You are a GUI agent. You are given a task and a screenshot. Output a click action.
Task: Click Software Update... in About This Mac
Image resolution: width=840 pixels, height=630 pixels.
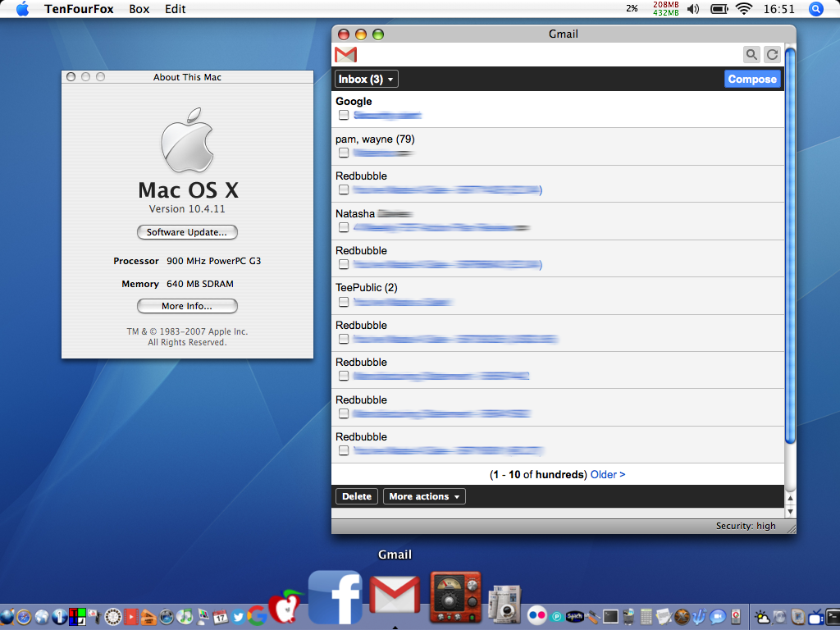tap(187, 232)
